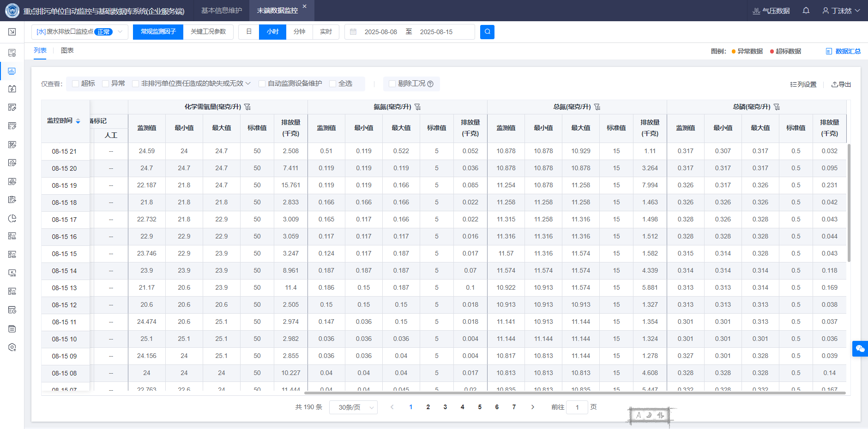Switch to the 图表 tab

[x=67, y=51]
